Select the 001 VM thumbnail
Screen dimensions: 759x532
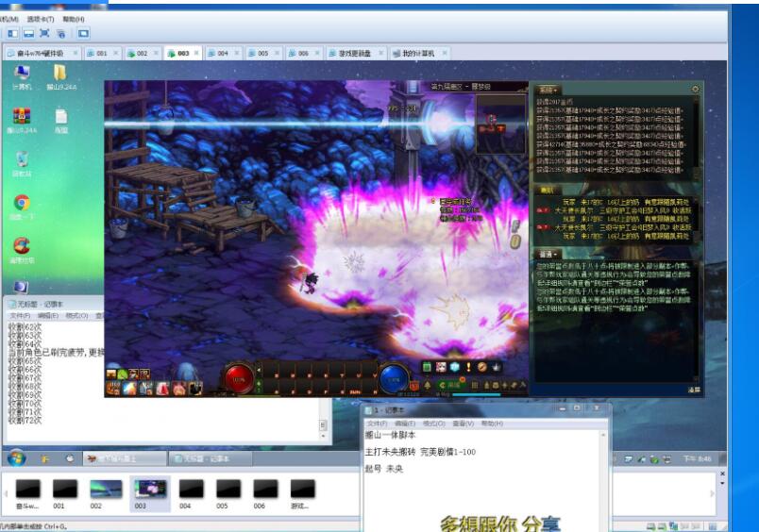65,493
